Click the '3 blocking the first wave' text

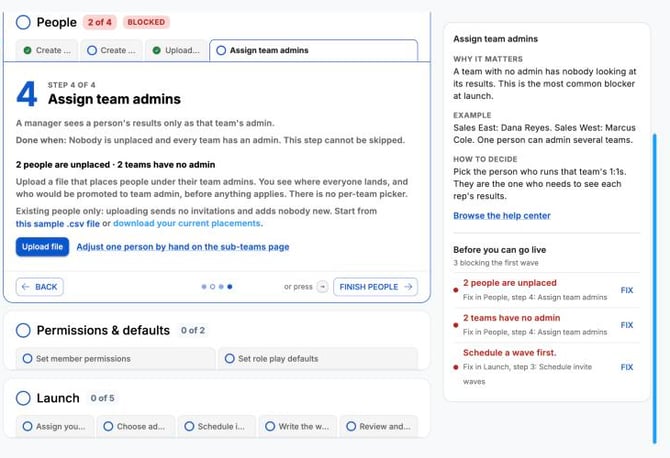[x=496, y=263]
